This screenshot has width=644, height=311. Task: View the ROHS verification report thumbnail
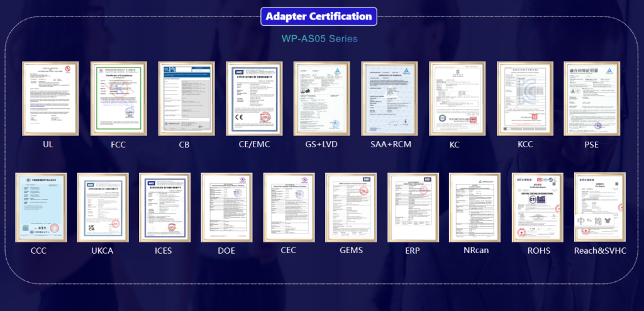tap(538, 208)
